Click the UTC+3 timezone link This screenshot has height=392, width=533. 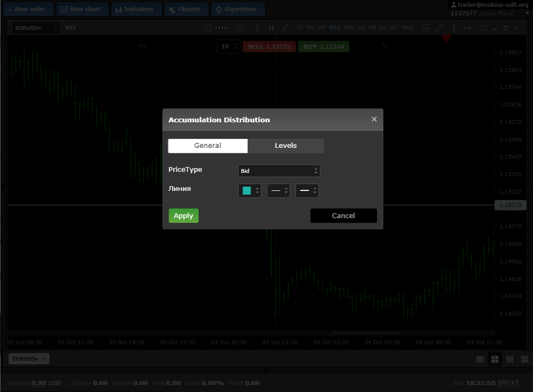(508, 383)
